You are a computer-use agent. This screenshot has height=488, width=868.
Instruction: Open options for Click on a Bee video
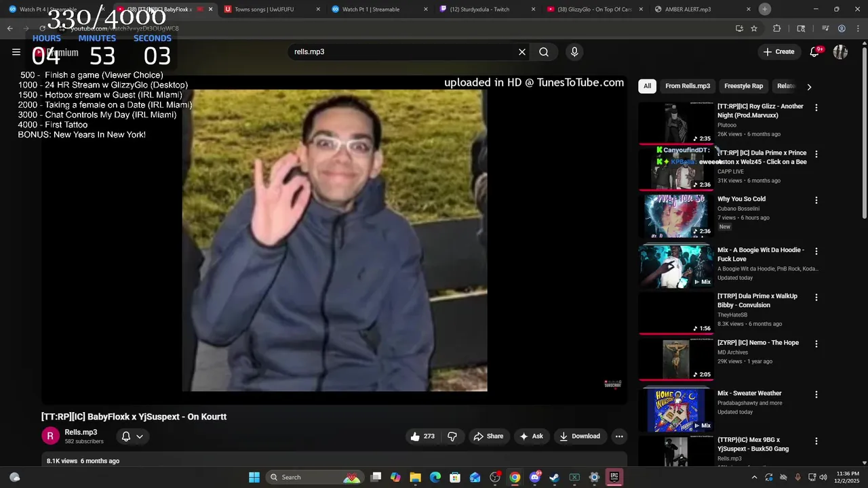pyautogui.click(x=816, y=154)
